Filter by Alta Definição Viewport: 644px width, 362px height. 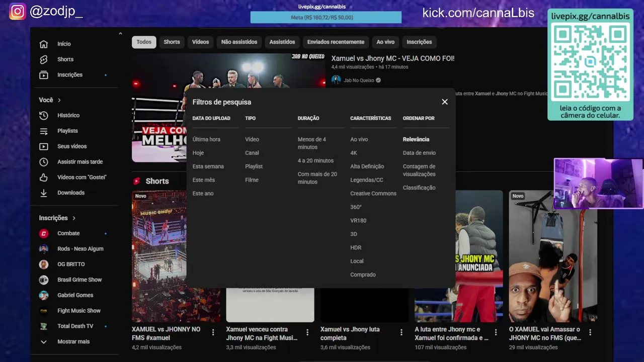coord(367,166)
